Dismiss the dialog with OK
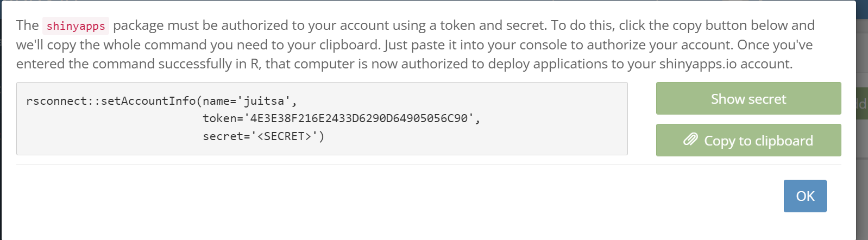Image resolution: width=868 pixels, height=240 pixels. tap(805, 196)
